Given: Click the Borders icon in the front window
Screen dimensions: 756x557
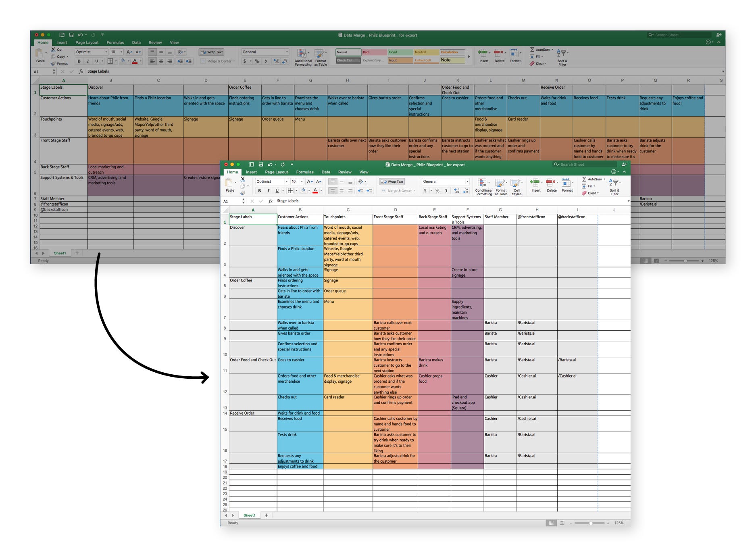Looking at the screenshot, I should [290, 191].
